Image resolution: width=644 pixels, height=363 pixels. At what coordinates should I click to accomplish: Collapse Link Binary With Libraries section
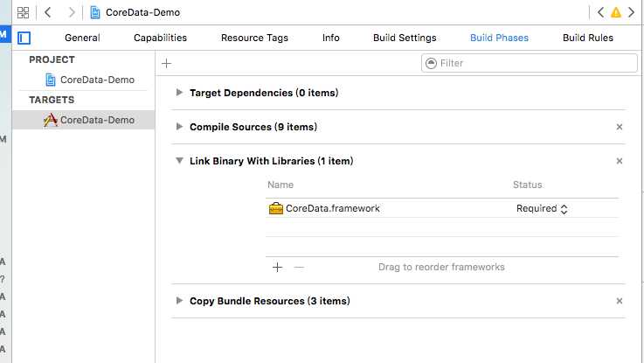click(x=179, y=161)
